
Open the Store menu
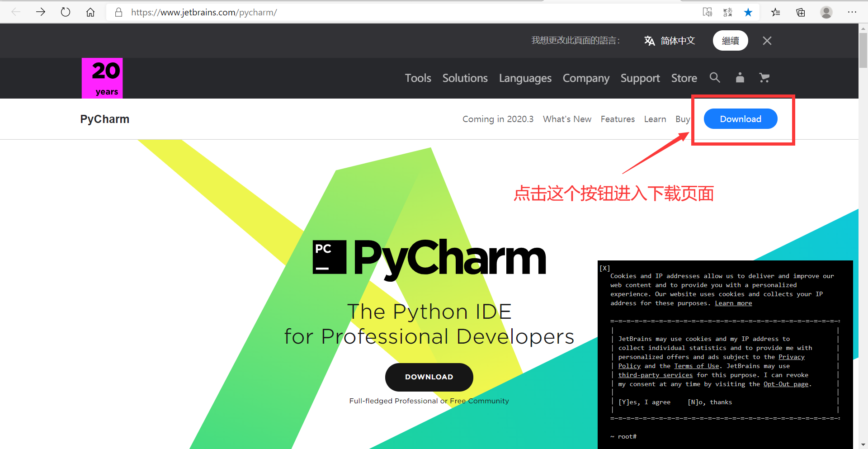(x=684, y=78)
